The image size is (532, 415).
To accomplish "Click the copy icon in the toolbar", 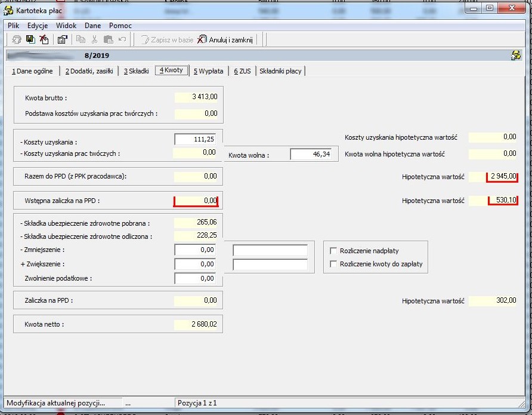I will [x=81, y=39].
